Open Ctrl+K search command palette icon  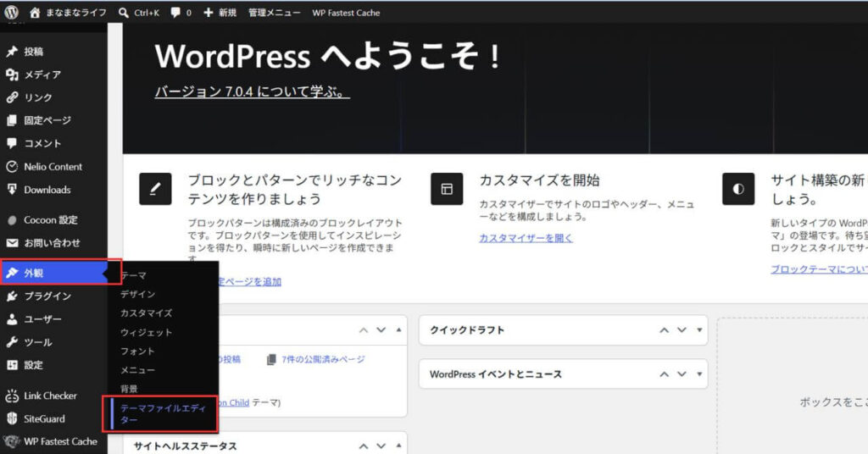point(124,12)
